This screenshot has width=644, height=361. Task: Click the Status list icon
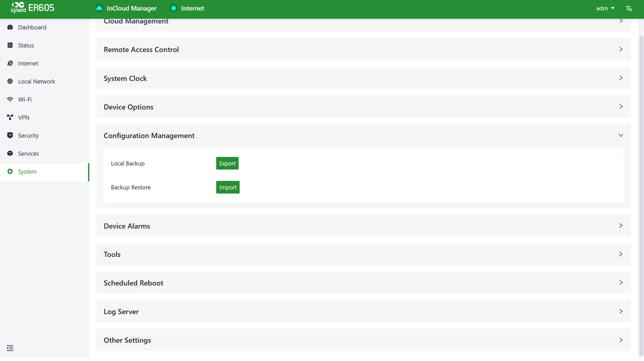[10, 45]
